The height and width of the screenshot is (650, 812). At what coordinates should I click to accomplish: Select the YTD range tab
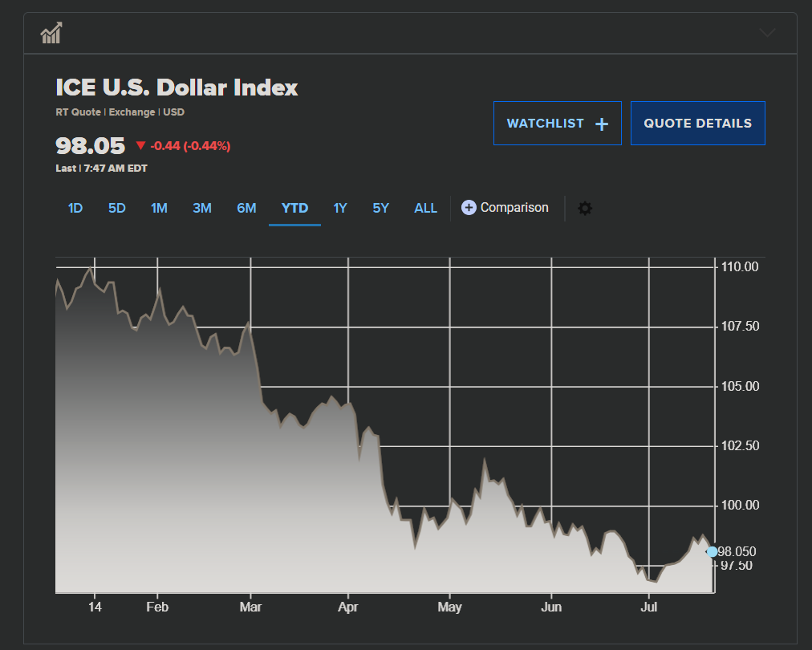pyautogui.click(x=294, y=209)
